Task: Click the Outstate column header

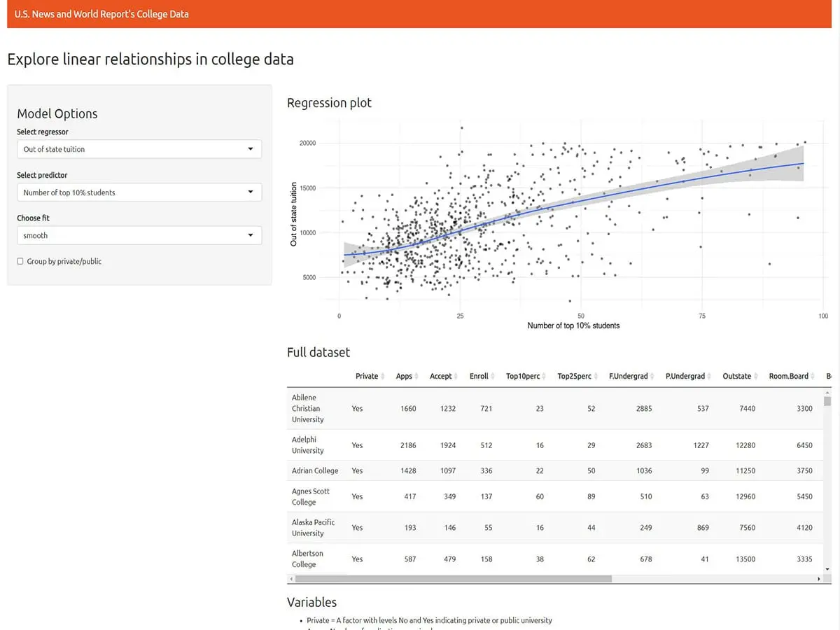Action: point(736,377)
